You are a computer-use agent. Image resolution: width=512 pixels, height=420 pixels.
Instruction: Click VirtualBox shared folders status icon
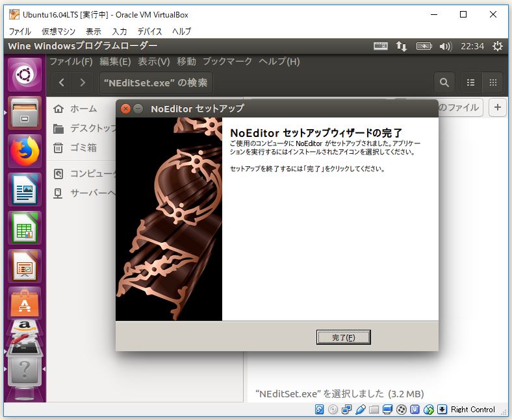374,409
